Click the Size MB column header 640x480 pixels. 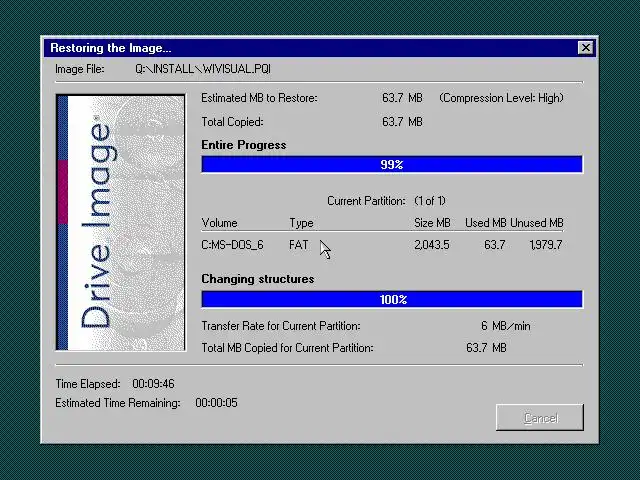pyautogui.click(x=432, y=223)
